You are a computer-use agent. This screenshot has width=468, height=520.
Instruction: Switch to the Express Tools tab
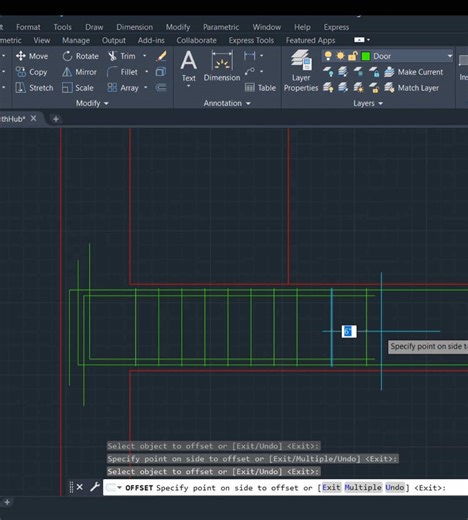(x=251, y=40)
